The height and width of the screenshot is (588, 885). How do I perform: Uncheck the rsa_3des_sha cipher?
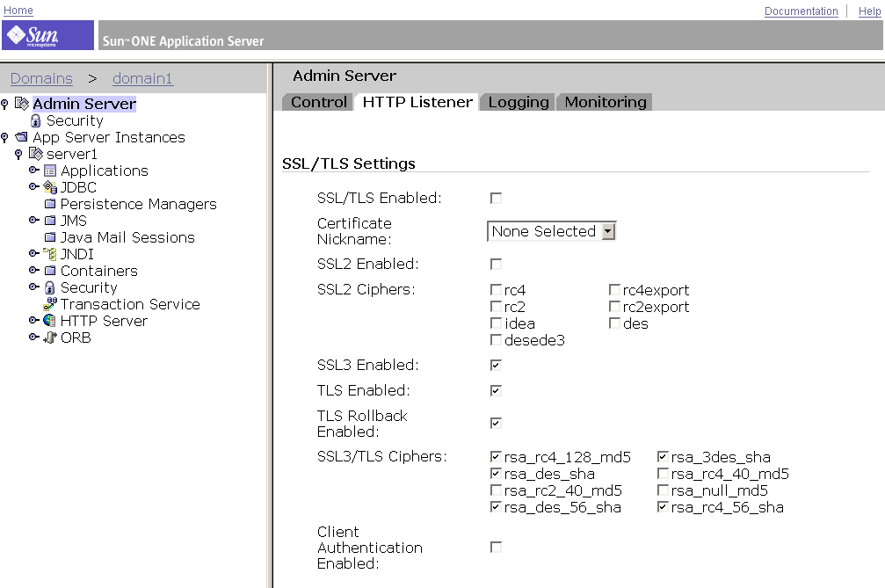[x=664, y=456]
